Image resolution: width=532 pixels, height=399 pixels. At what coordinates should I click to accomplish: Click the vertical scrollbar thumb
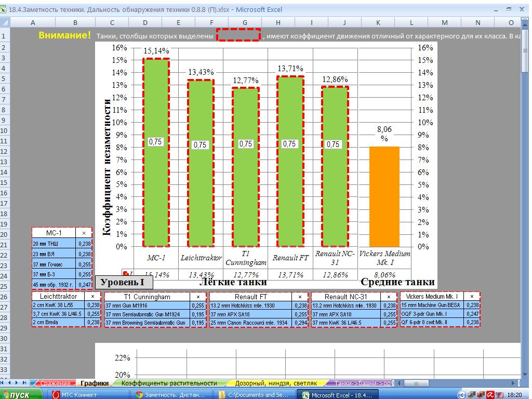click(x=525, y=51)
